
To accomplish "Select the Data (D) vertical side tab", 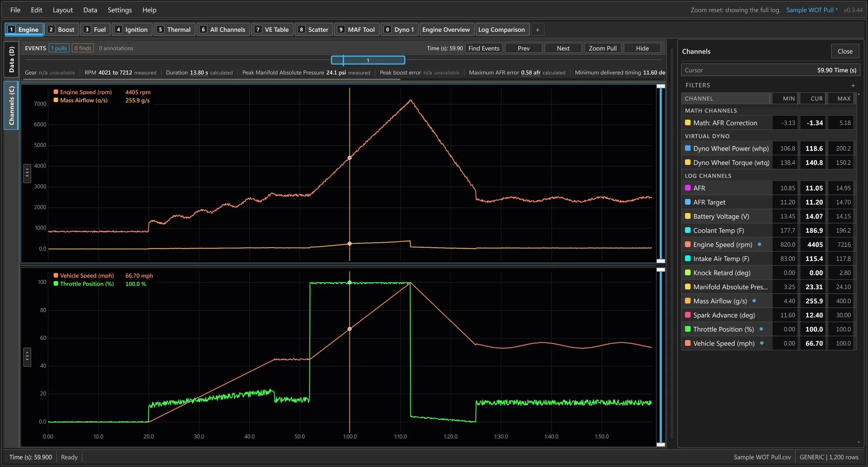I will pos(11,59).
